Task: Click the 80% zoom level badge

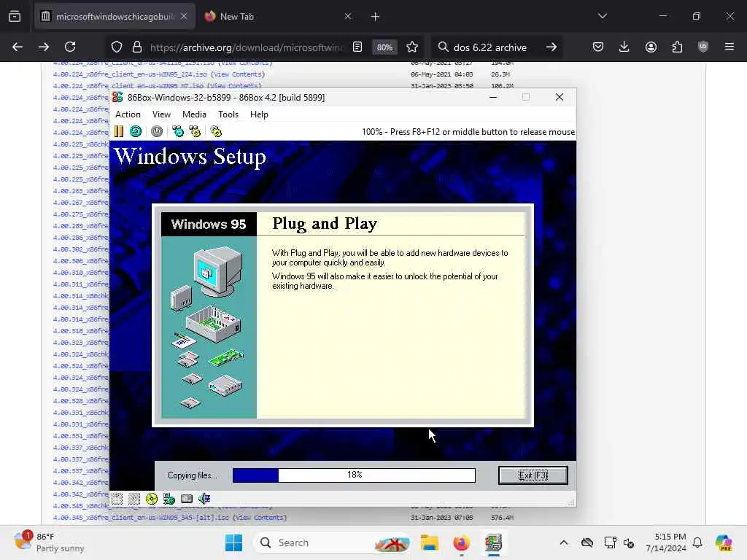Action: click(x=384, y=47)
